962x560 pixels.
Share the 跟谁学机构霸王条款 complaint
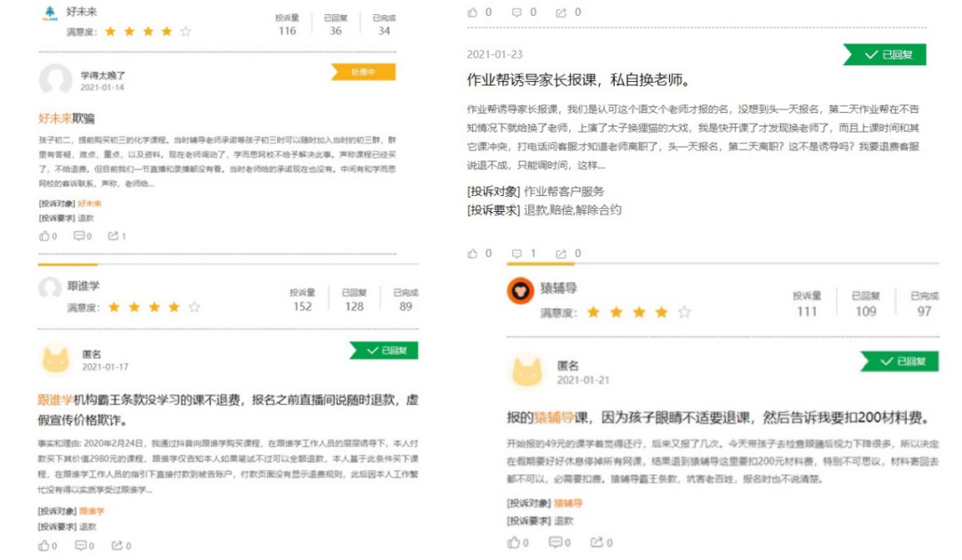point(117,545)
